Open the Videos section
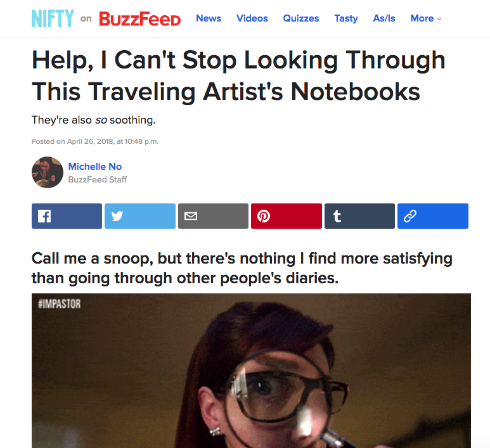Screen dimensions: 490x448 [252, 18]
